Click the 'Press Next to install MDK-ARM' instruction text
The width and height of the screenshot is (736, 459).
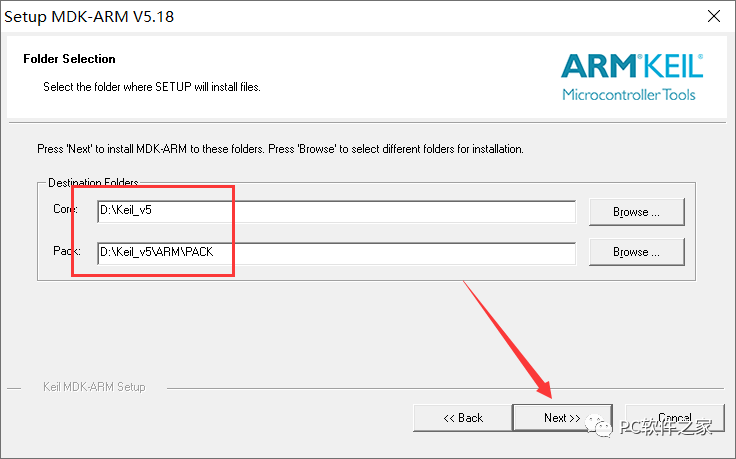click(280, 149)
